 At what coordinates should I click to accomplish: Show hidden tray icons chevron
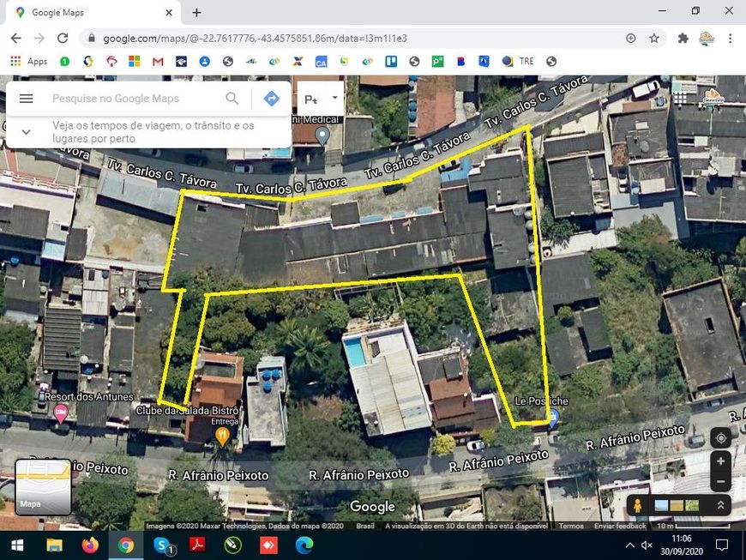[629, 545]
